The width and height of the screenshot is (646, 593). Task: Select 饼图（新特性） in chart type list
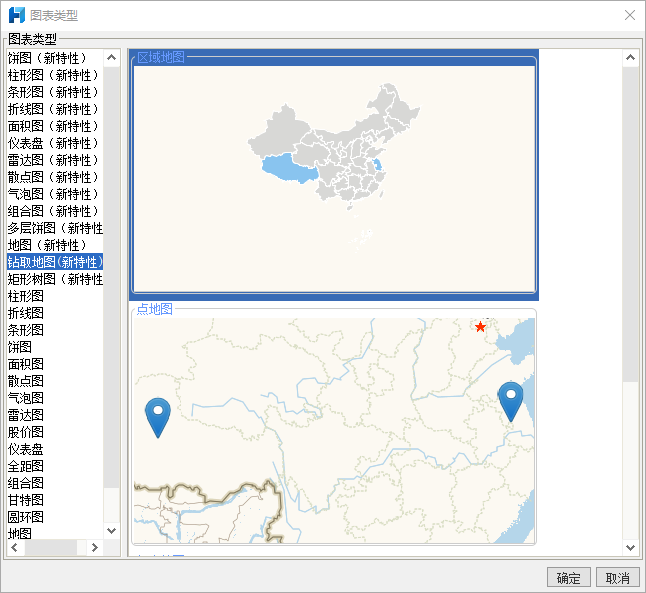[55, 58]
